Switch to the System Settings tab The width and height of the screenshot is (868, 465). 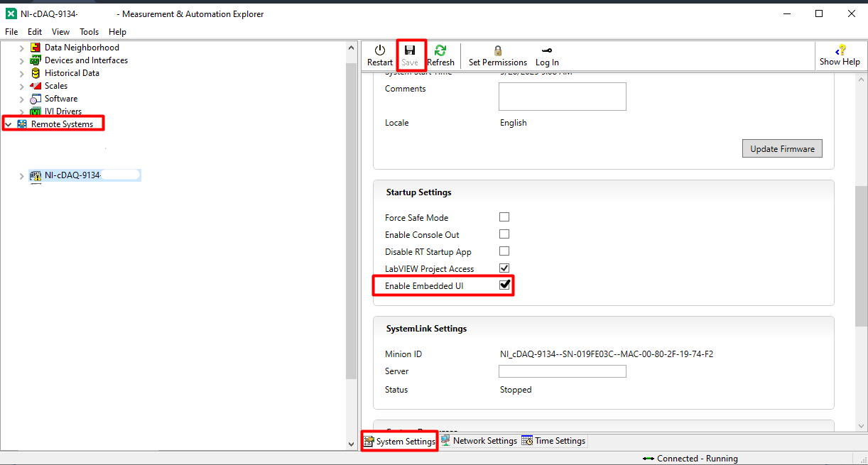(x=400, y=442)
